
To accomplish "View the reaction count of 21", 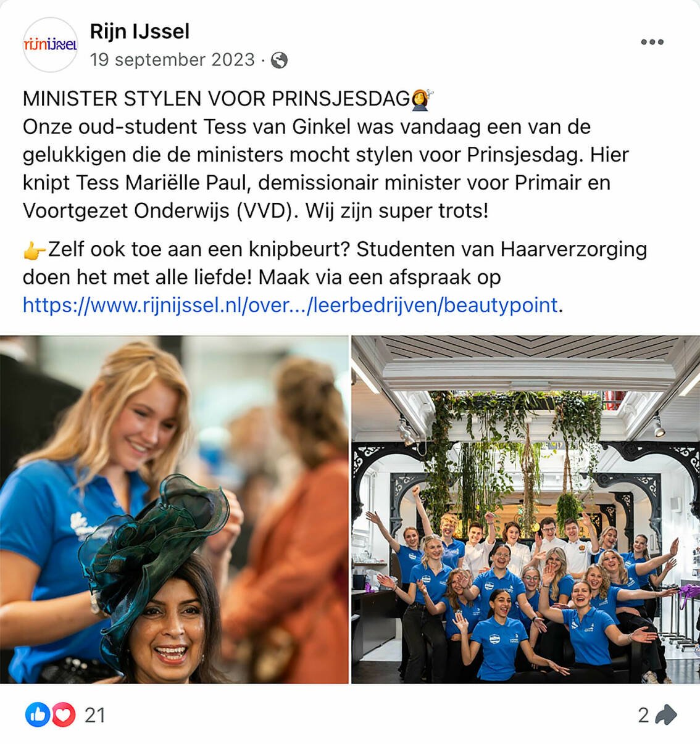I will pyautogui.click(x=94, y=716).
